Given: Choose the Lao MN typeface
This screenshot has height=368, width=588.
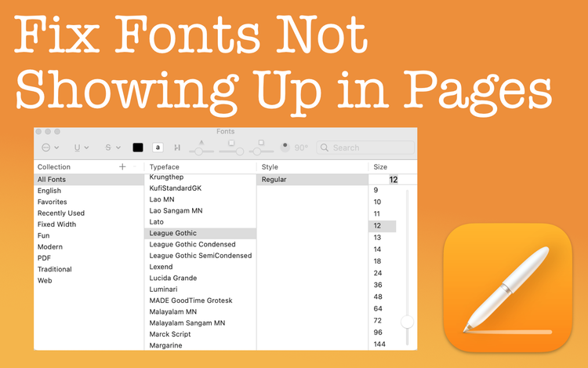Looking at the screenshot, I should pos(200,199).
